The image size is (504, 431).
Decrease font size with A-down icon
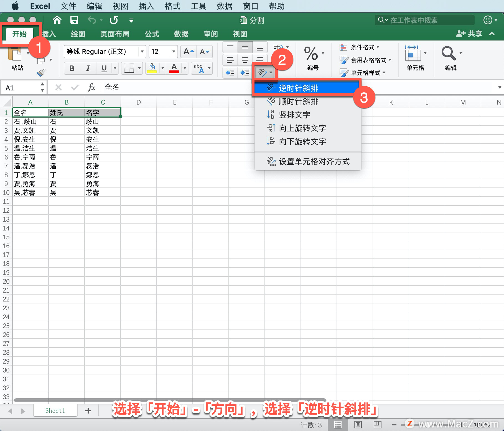click(205, 52)
